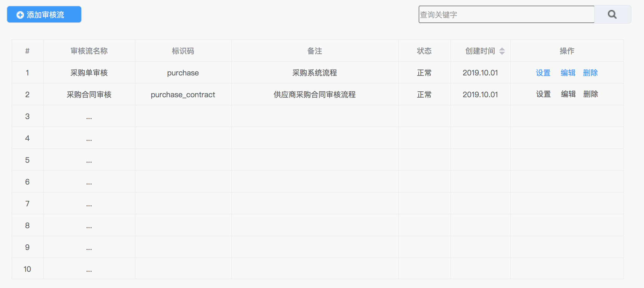Open 设置 for the 采购单审核 row
Image resolution: width=644 pixels, height=288 pixels.
pos(543,73)
